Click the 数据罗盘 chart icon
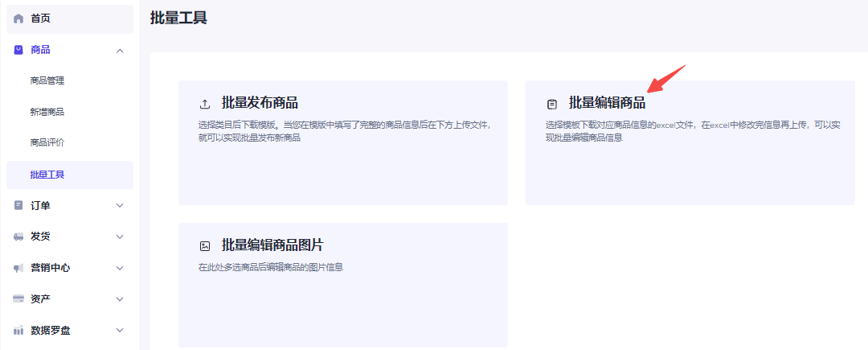 click(18, 331)
